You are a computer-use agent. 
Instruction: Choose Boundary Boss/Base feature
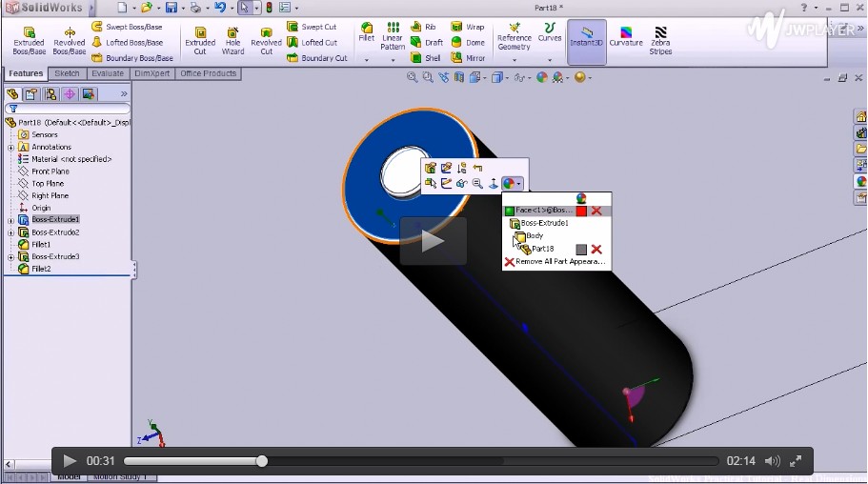(x=131, y=57)
